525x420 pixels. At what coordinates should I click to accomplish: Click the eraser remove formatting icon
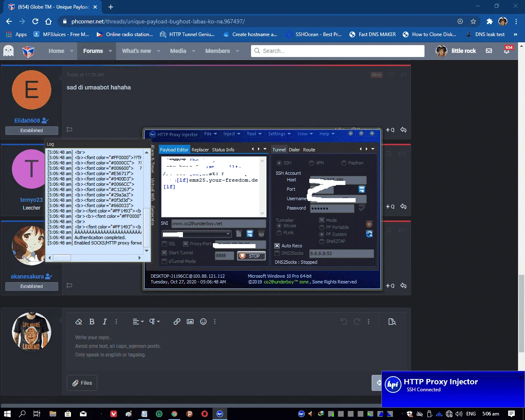79,322
